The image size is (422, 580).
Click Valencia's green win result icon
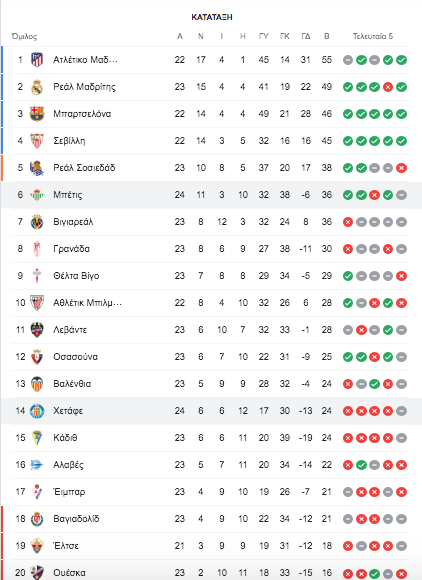click(374, 384)
